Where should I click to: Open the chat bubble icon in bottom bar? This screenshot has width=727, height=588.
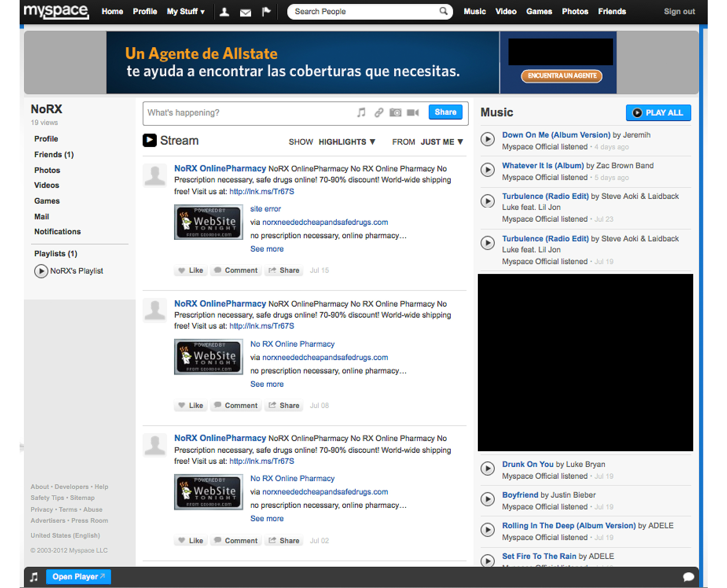688,577
